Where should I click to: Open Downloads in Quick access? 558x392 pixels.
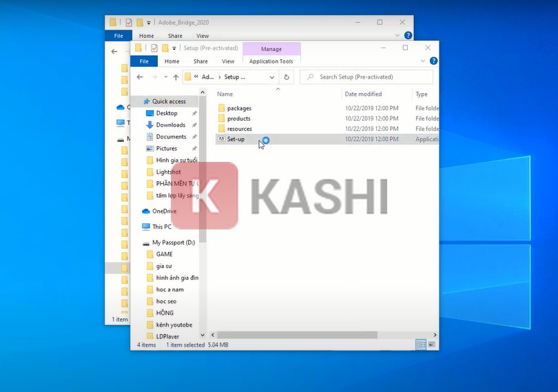tap(170, 125)
